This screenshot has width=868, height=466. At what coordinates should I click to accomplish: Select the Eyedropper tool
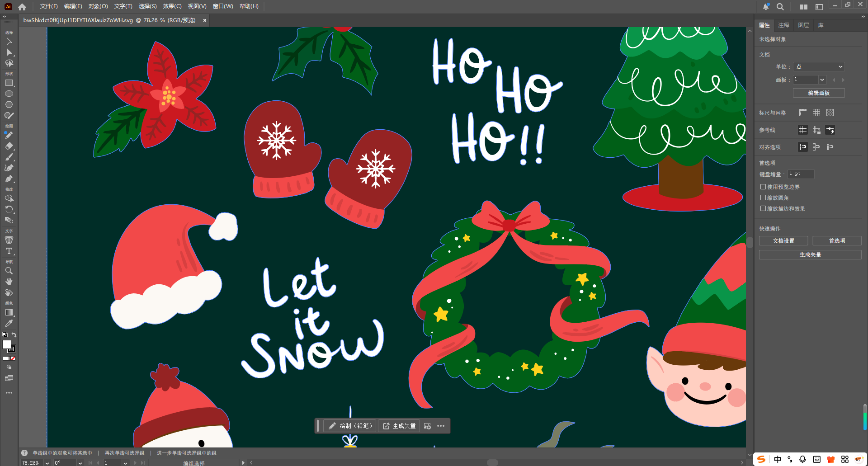pos(9,323)
